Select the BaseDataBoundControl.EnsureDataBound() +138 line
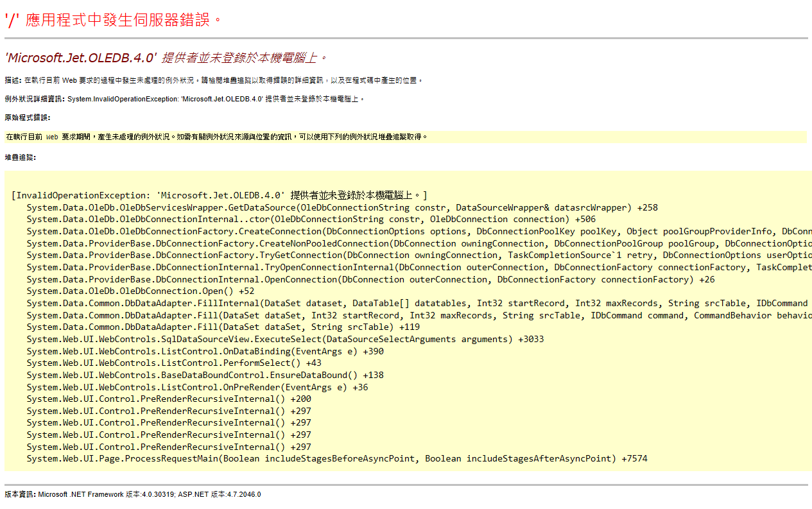This screenshot has width=812, height=509. pos(205,375)
